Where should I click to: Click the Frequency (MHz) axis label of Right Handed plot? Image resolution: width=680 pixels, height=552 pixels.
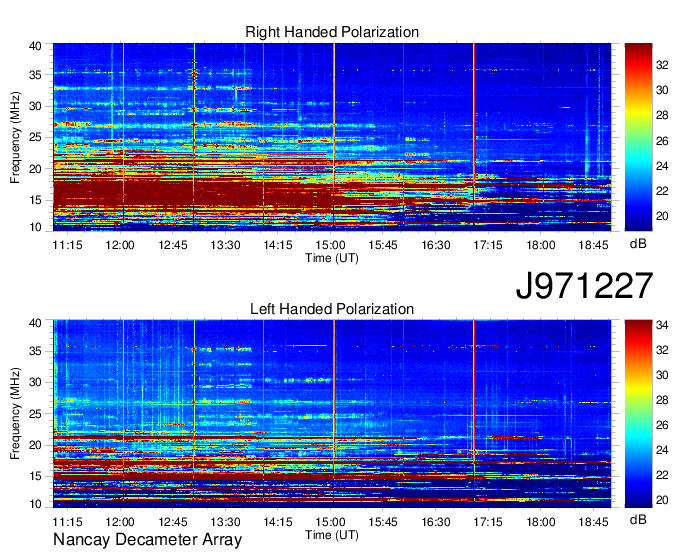[x=15, y=137]
